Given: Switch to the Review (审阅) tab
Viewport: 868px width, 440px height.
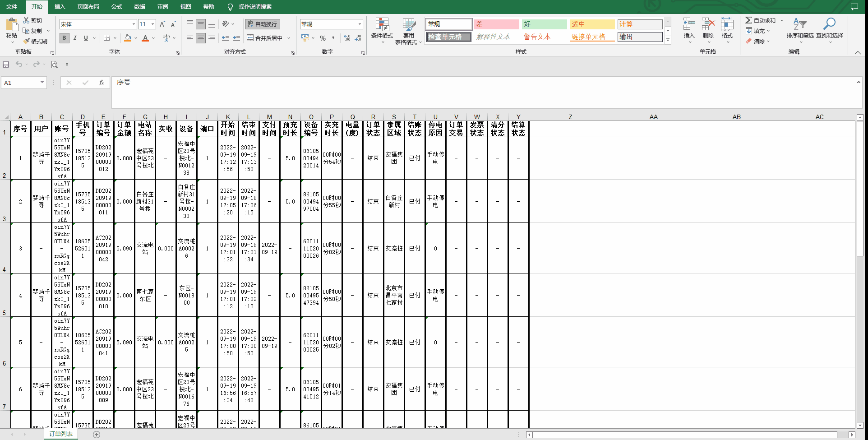Looking at the screenshot, I should coord(163,6).
